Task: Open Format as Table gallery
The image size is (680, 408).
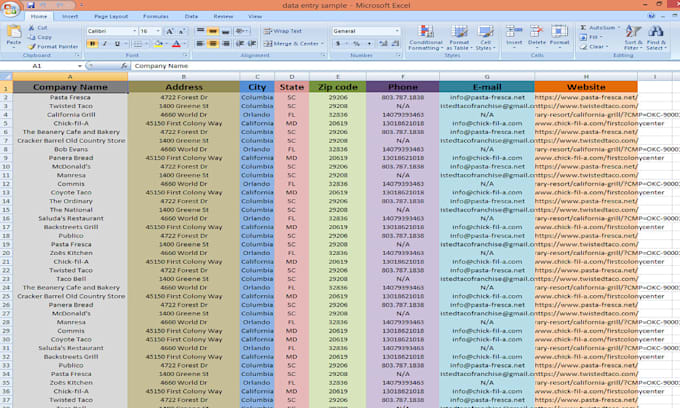Action: point(459,37)
